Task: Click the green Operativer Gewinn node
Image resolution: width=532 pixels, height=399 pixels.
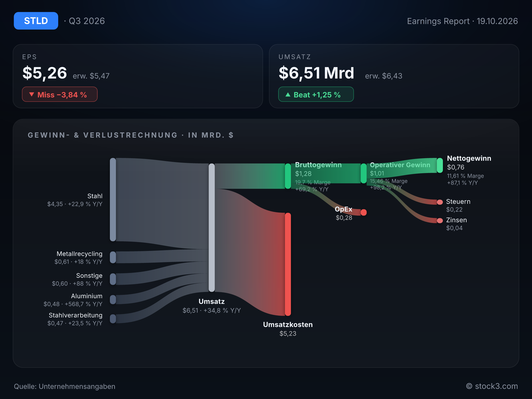Action: [364, 173]
